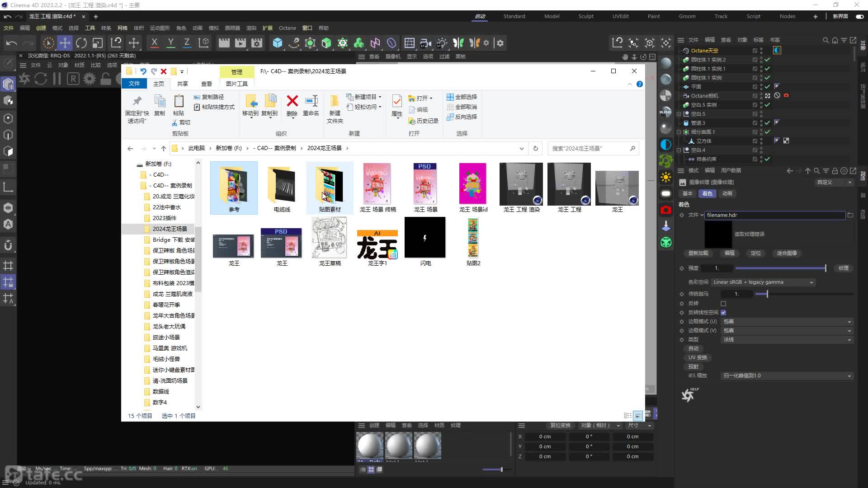Screen dimensions: 868x488
Task: Open the 边框模式 (V) dropdown
Action: pos(787,331)
